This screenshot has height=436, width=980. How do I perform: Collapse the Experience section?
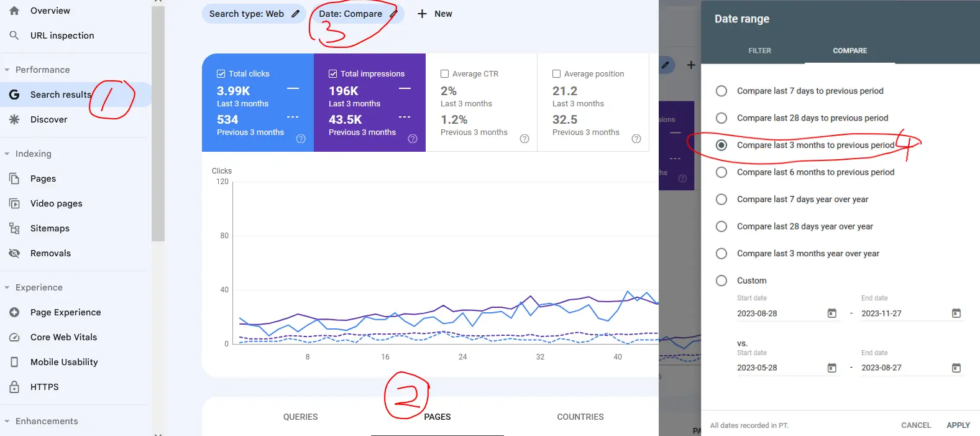point(7,287)
